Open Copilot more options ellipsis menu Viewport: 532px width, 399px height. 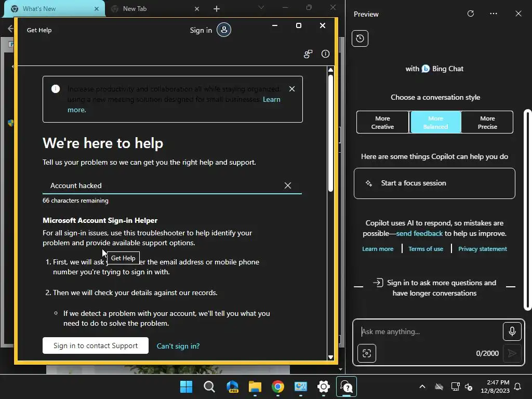pyautogui.click(x=494, y=14)
